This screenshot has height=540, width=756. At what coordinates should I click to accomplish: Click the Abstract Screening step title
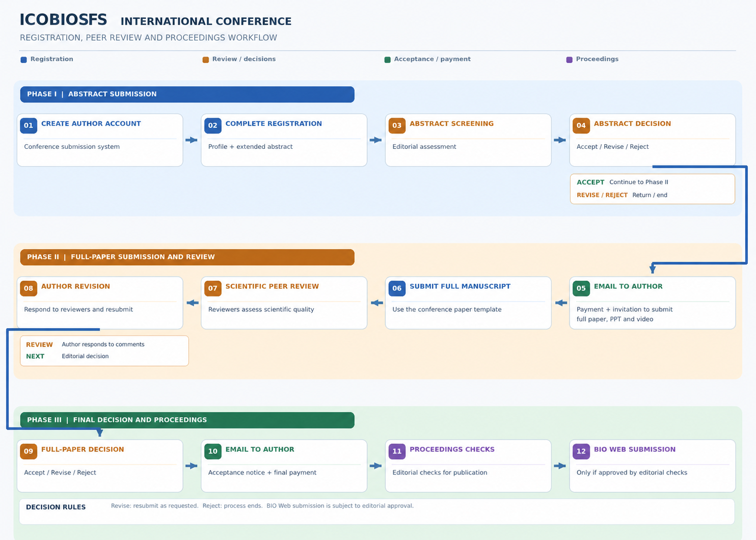(x=452, y=124)
